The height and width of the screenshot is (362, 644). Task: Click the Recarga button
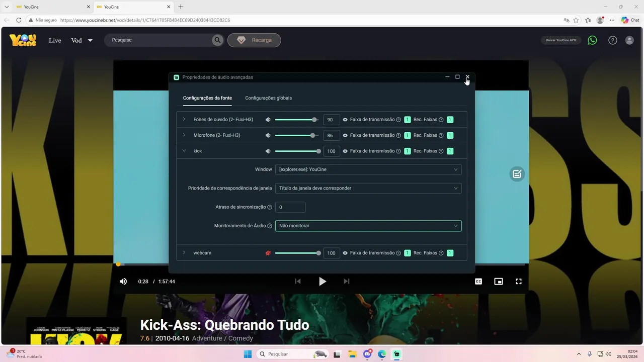(x=254, y=40)
